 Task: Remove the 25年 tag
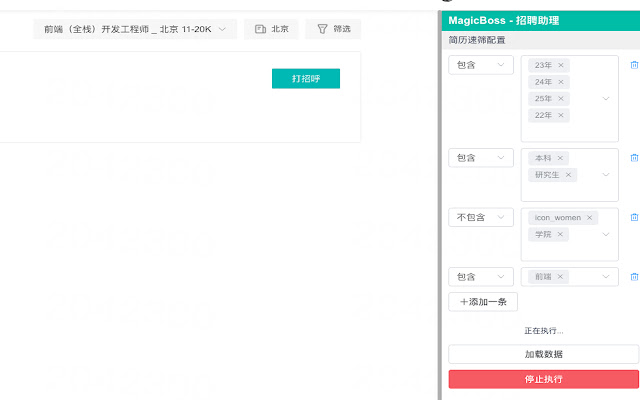click(x=561, y=99)
